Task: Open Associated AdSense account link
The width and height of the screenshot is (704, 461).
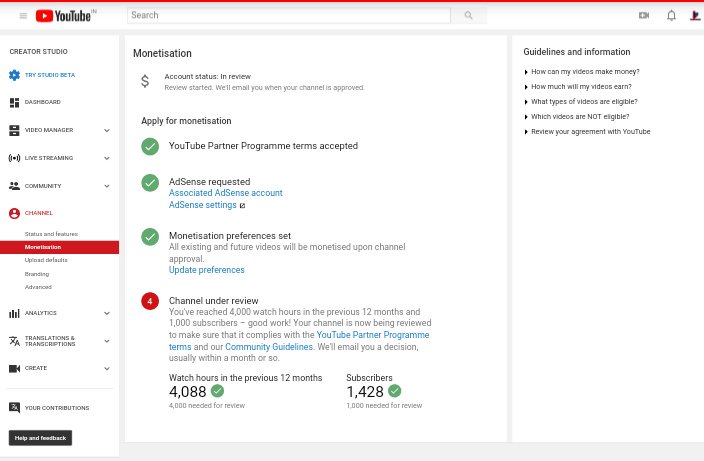Action: pos(226,193)
